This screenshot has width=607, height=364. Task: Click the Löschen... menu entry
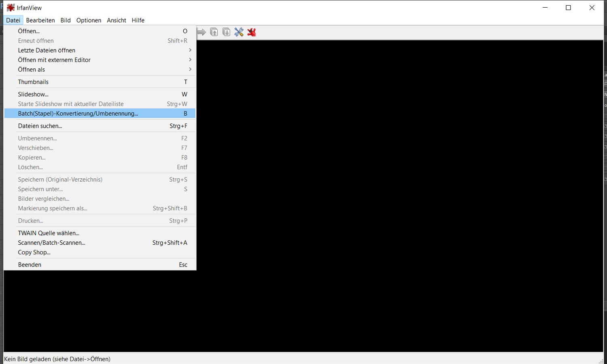(x=100, y=167)
